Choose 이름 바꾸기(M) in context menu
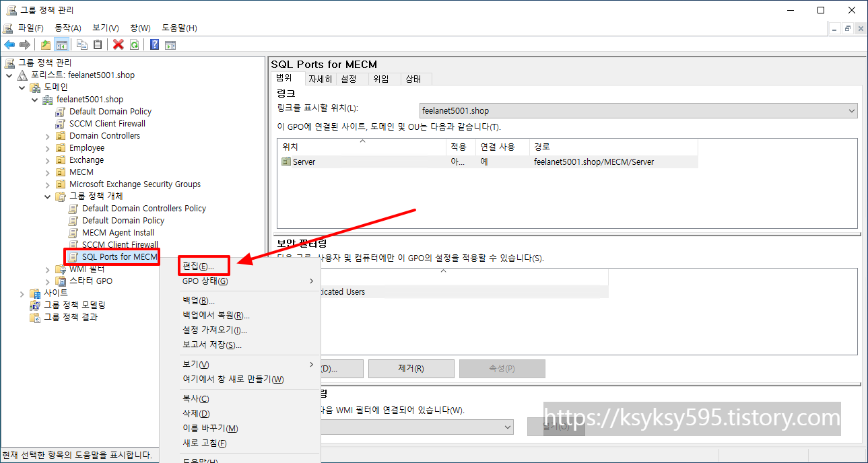Image resolution: width=868 pixels, height=463 pixels. pyautogui.click(x=240, y=428)
